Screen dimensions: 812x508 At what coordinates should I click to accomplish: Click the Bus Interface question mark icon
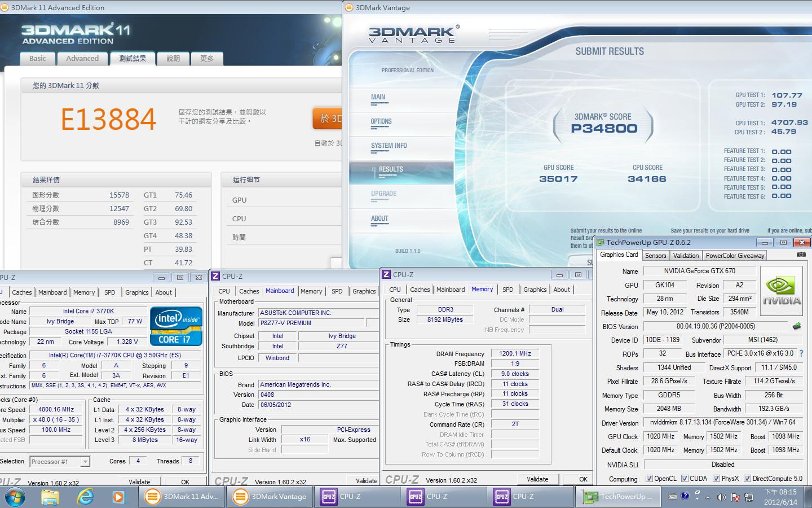click(x=801, y=353)
